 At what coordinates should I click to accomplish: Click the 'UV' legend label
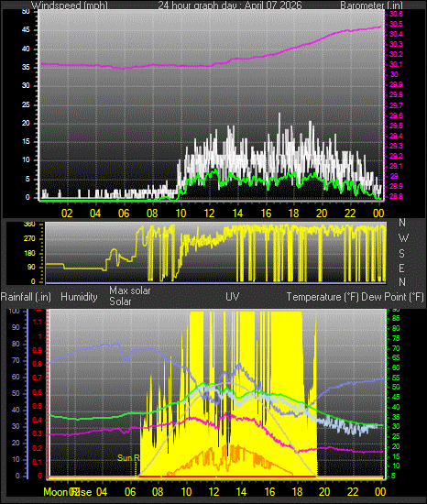click(233, 297)
